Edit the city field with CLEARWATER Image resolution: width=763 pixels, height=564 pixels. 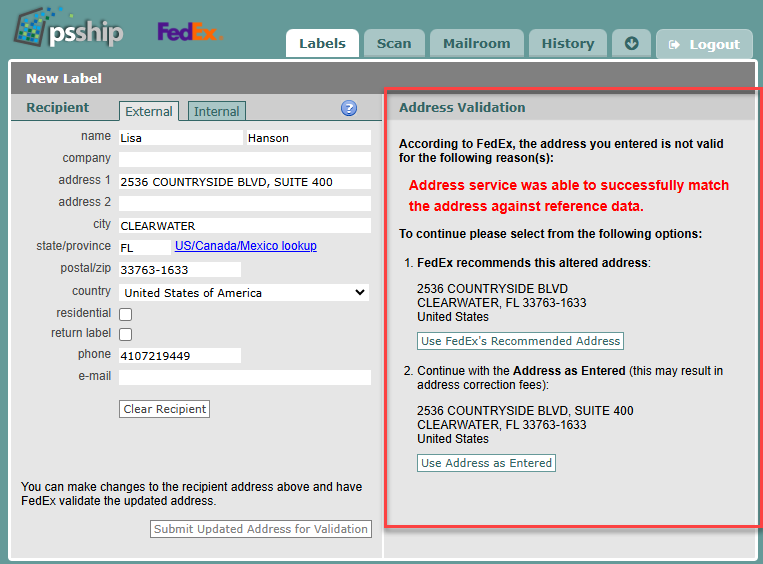245,226
